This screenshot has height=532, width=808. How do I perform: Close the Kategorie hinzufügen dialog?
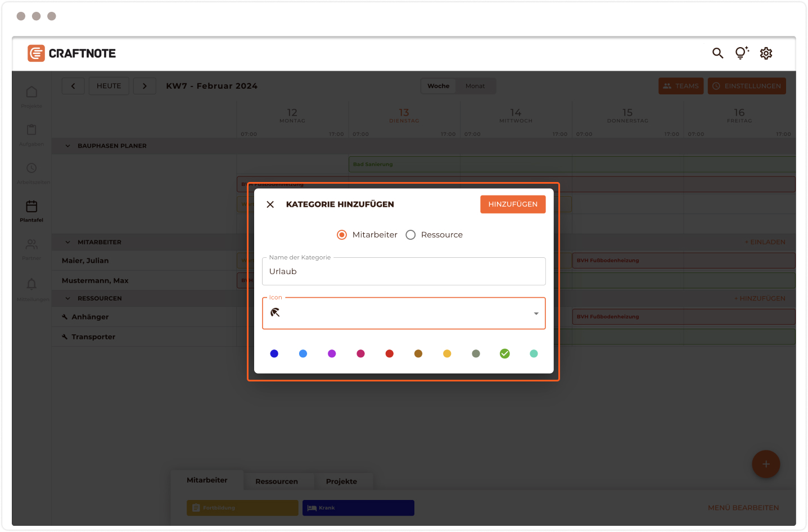click(x=270, y=204)
